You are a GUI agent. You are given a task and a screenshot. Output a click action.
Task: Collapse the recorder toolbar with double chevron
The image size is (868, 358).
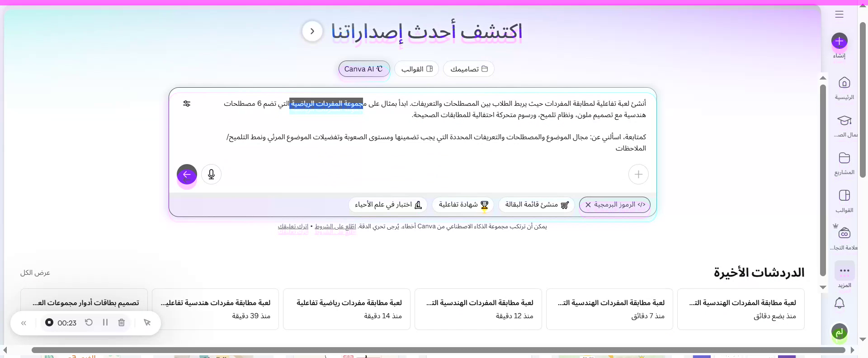[x=24, y=323]
